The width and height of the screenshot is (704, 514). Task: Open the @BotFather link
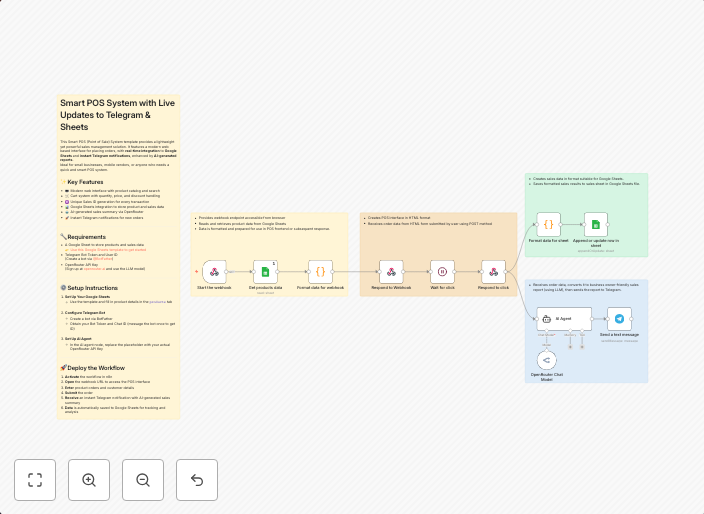tap(103, 259)
